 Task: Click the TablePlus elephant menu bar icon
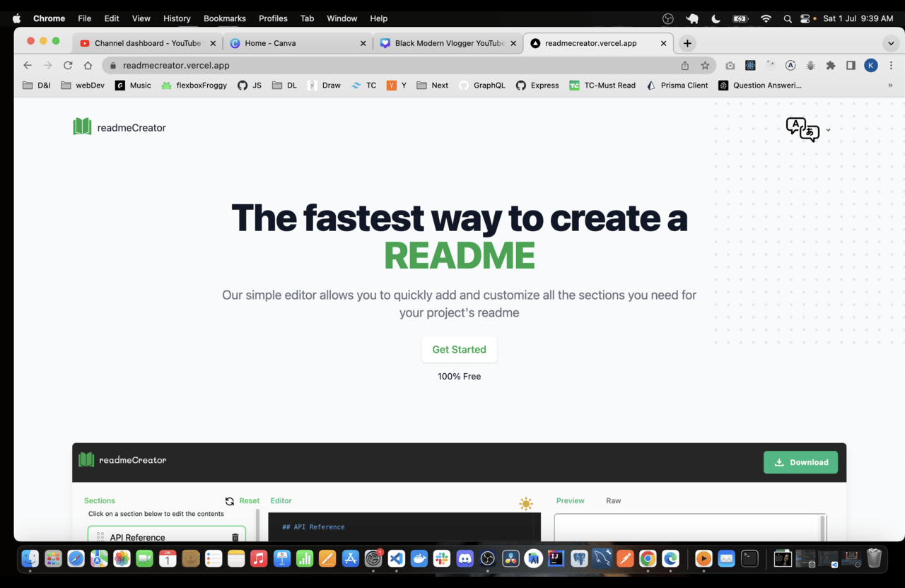point(692,18)
